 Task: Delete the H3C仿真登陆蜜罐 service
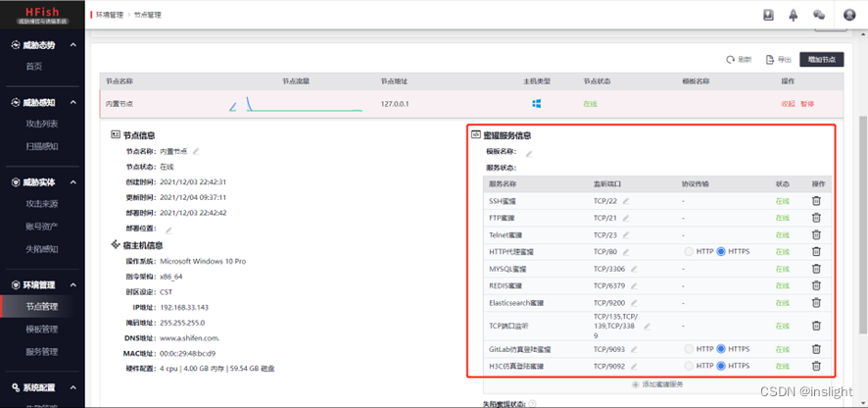pos(816,366)
